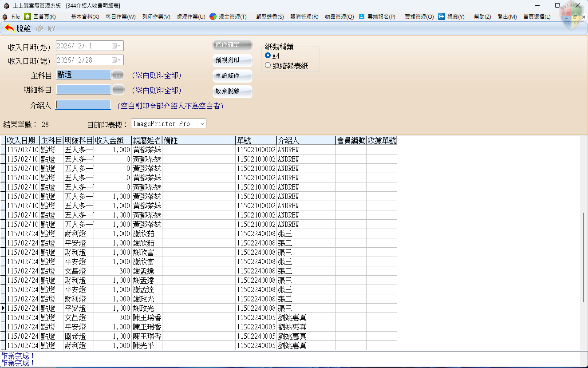Click the 明細科目 lookup ellipsis button
The height and width of the screenshot is (368, 588).
(118, 90)
